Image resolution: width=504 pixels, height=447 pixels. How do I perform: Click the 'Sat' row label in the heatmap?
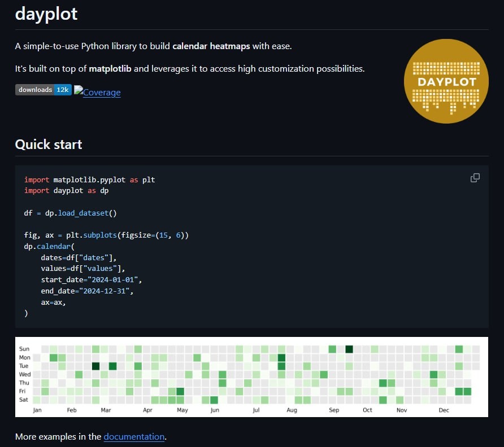[x=24, y=400]
